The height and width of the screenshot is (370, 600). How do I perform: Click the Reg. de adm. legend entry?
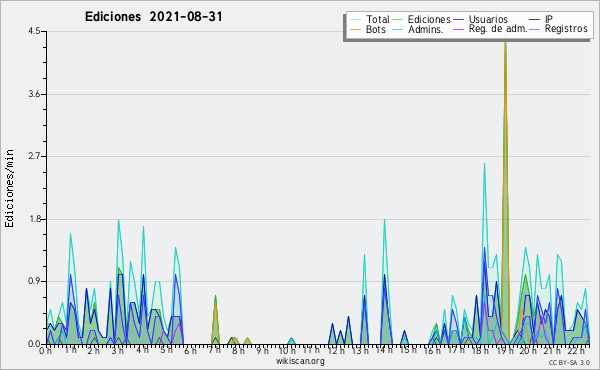(x=490, y=29)
